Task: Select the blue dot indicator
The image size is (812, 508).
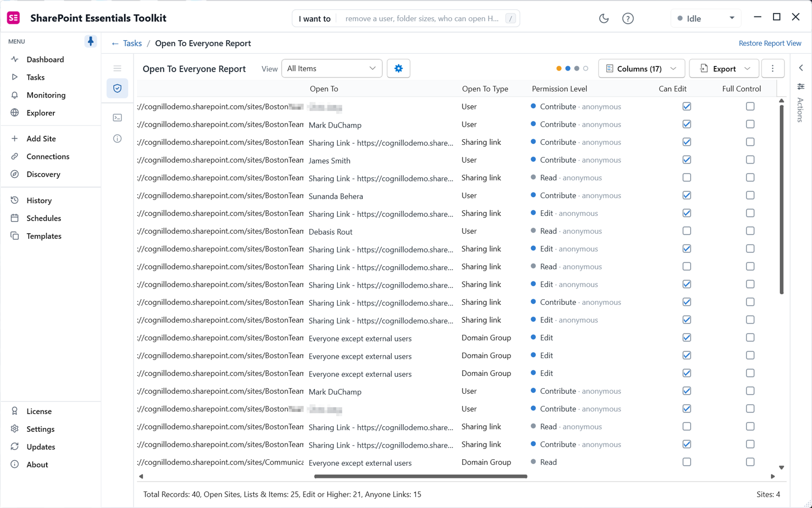Action: (x=568, y=68)
